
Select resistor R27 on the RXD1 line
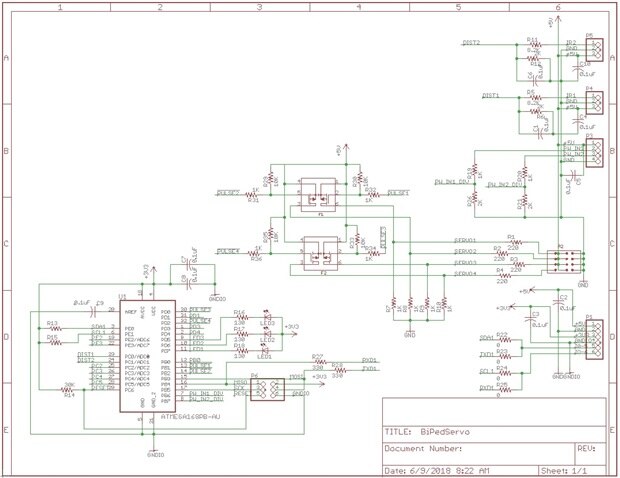[319, 362]
